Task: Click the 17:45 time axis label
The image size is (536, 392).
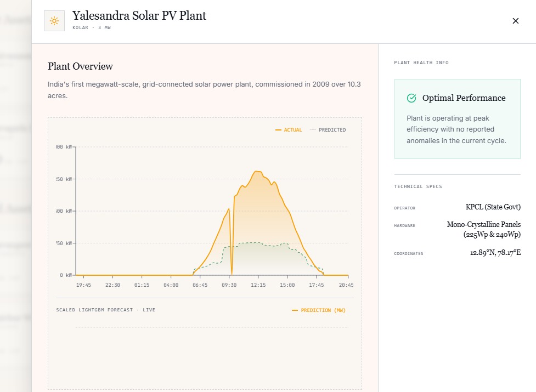Action: coord(316,285)
